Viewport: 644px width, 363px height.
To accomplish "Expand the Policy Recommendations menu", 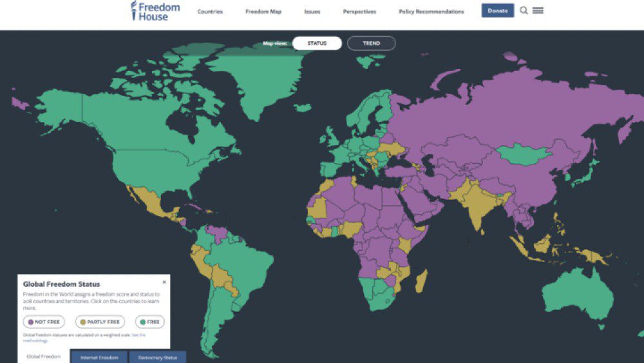I will pyautogui.click(x=431, y=12).
